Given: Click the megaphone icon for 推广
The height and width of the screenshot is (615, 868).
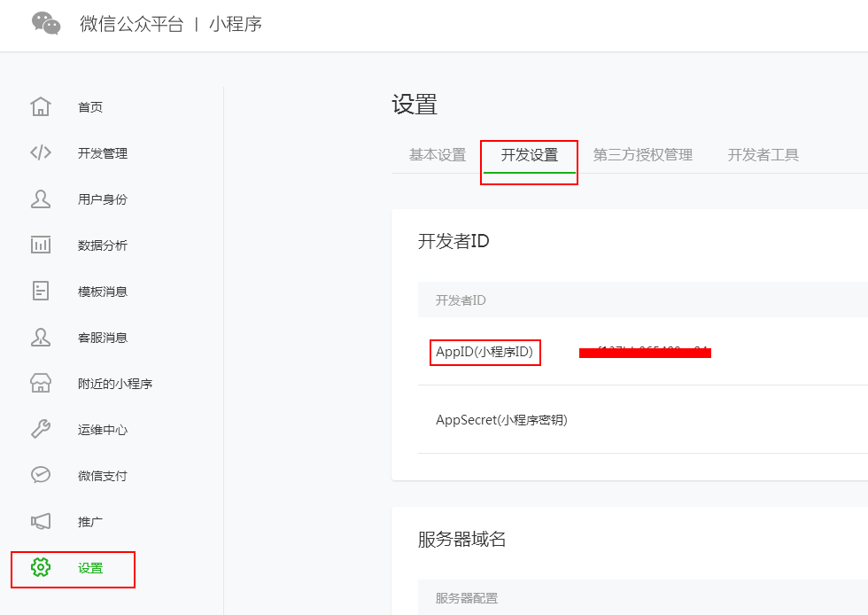Looking at the screenshot, I should [x=41, y=522].
